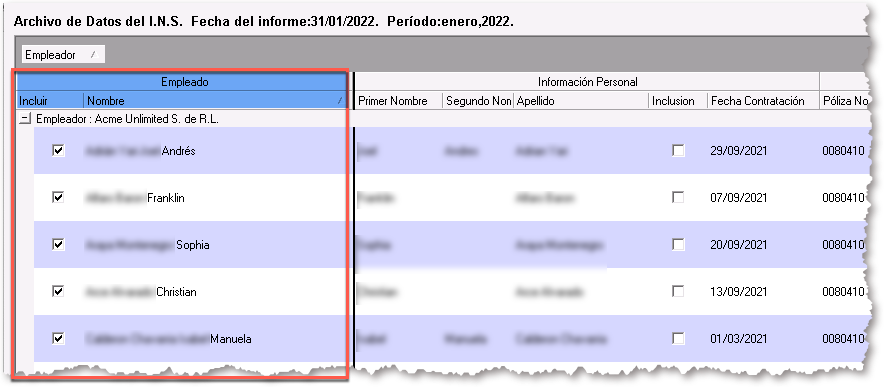Click the Empleador group-by chip
This screenshot has width=884, height=387.
pyautogui.click(x=63, y=55)
